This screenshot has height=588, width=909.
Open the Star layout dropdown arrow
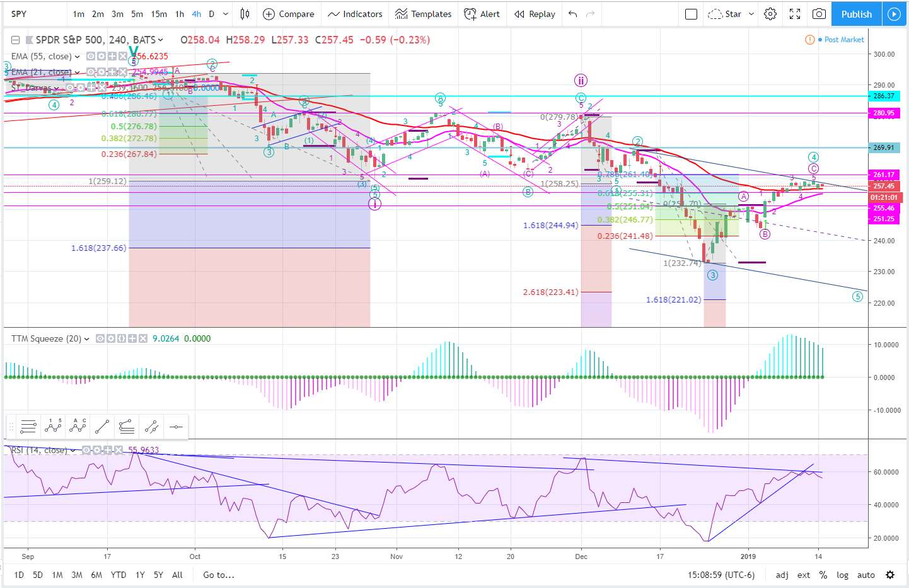pyautogui.click(x=751, y=14)
